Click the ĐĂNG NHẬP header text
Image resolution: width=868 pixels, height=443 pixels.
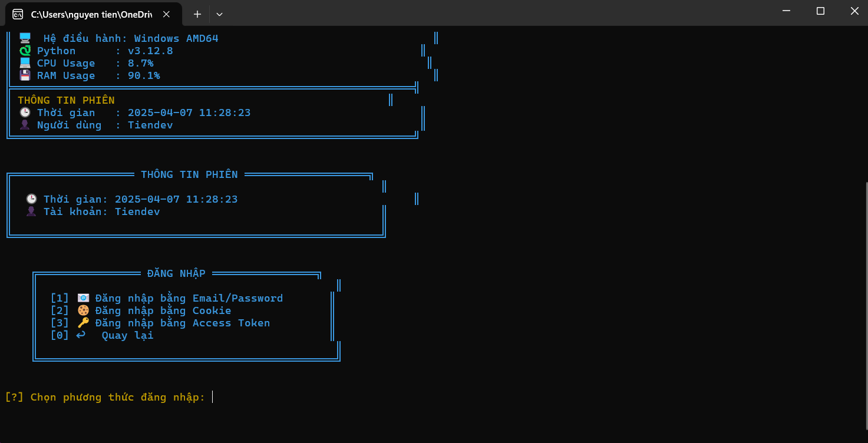[176, 273]
